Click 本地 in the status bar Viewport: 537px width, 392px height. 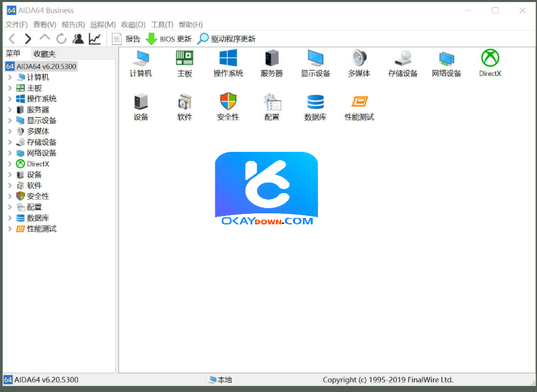pos(220,380)
